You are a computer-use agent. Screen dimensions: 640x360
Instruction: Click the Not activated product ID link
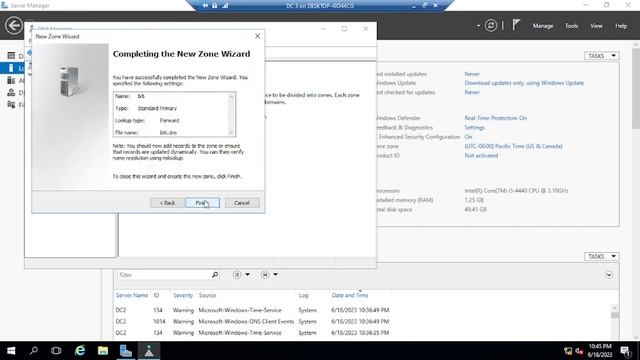point(481,156)
